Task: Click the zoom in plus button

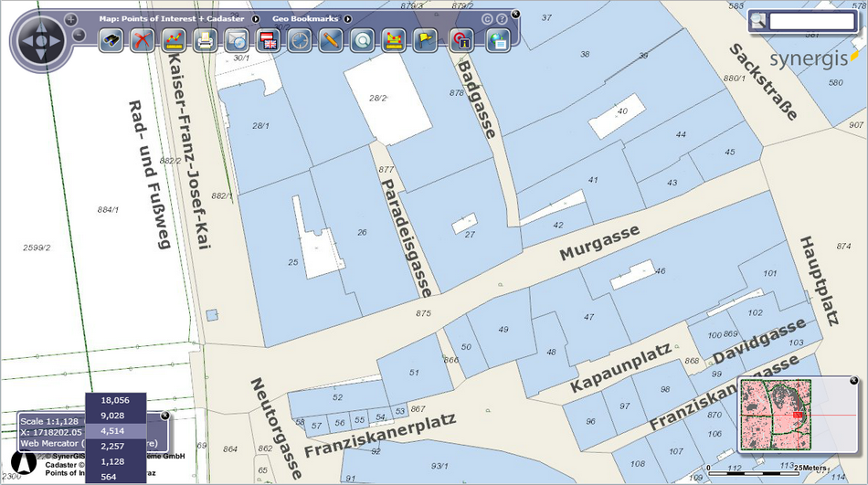Action: pyautogui.click(x=71, y=19)
